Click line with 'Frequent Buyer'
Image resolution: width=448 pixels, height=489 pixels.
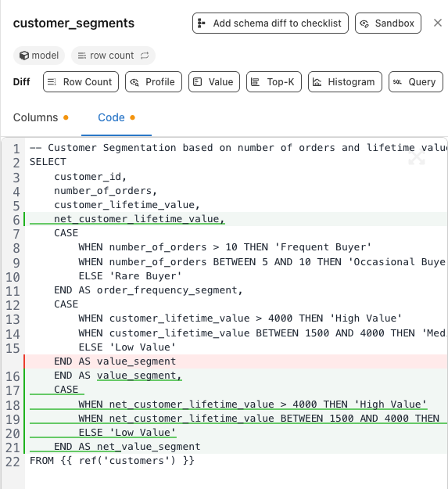225,247
